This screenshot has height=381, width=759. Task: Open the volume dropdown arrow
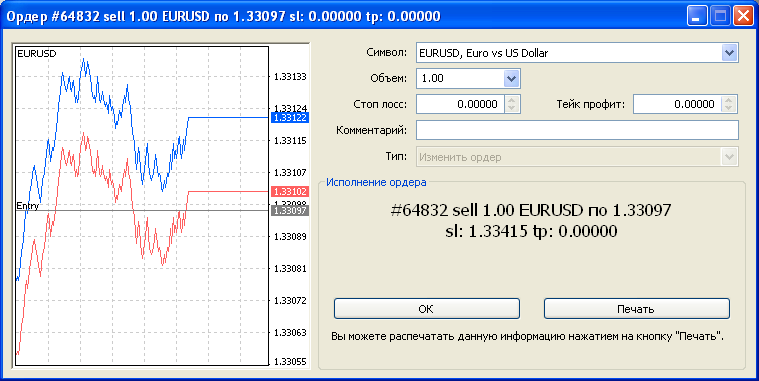tap(511, 78)
